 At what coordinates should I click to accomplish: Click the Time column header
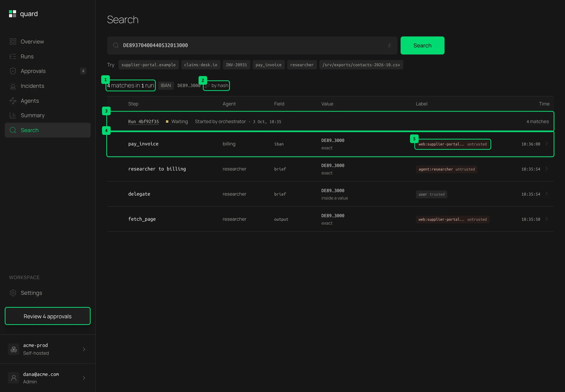(544, 104)
